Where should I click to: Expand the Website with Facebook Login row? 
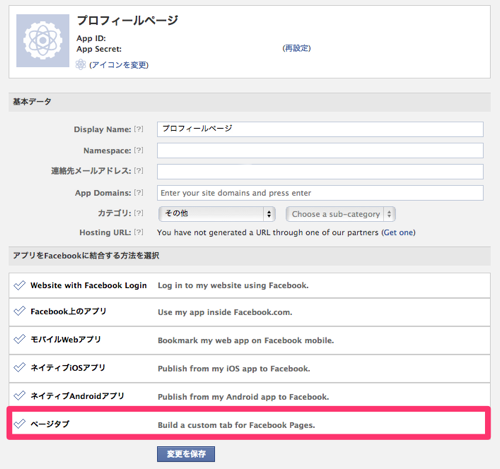pos(249,285)
